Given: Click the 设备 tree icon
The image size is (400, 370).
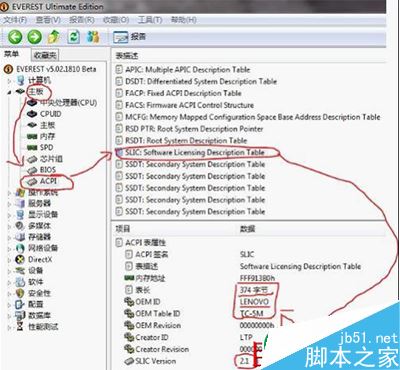Looking at the screenshot, I should [x=21, y=271].
